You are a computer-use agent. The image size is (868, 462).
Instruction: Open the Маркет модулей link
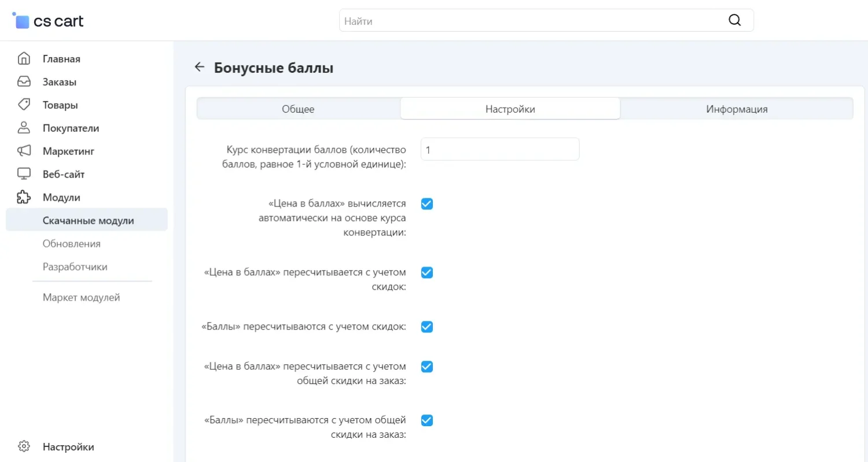tap(82, 297)
